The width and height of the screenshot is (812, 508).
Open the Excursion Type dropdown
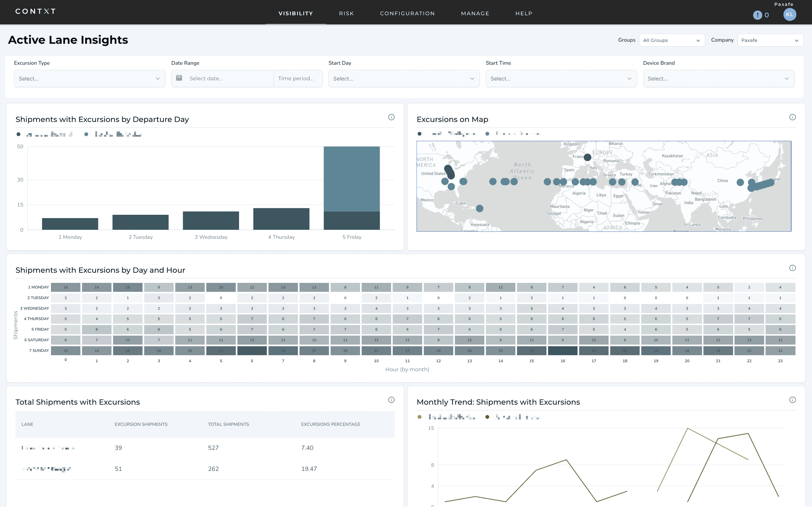point(89,78)
